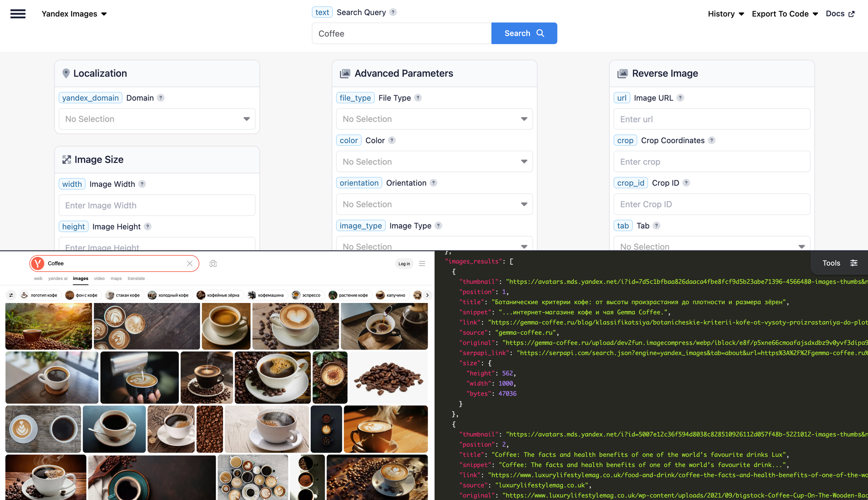Image resolution: width=868 pixels, height=500 pixels.
Task: Click the help icon next to Color
Action: pyautogui.click(x=392, y=140)
